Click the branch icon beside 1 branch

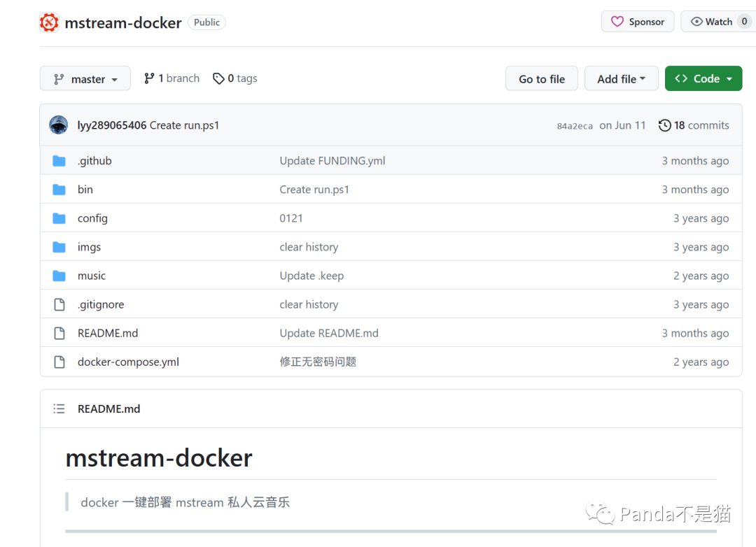(149, 78)
